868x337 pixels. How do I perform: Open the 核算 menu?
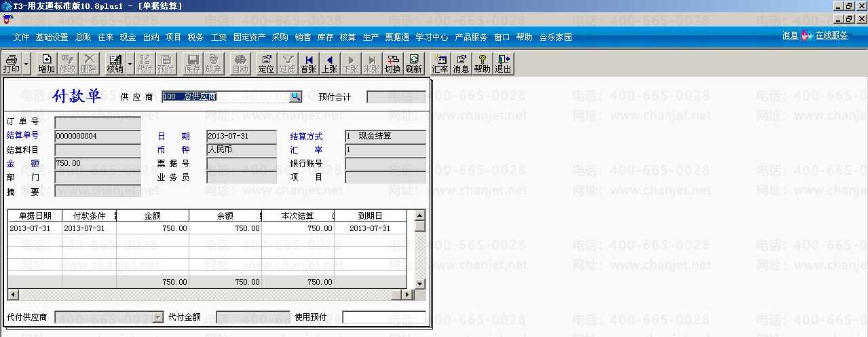point(347,37)
